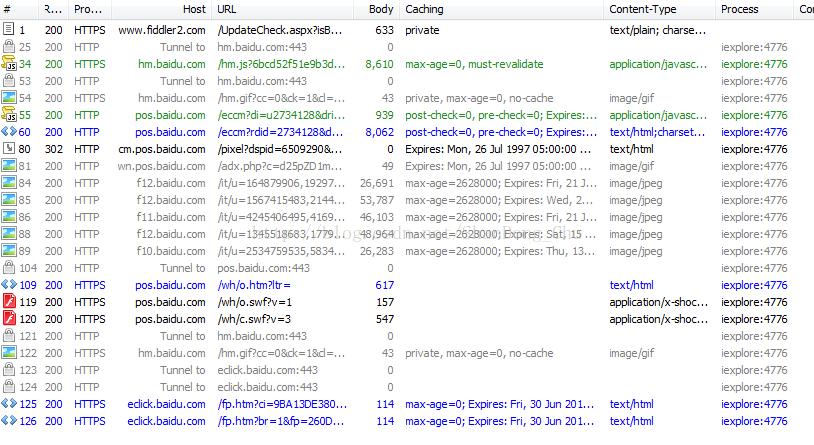This screenshot has height=445, width=814.
Task: Sort by the Content-Type column header
Action: click(x=659, y=9)
